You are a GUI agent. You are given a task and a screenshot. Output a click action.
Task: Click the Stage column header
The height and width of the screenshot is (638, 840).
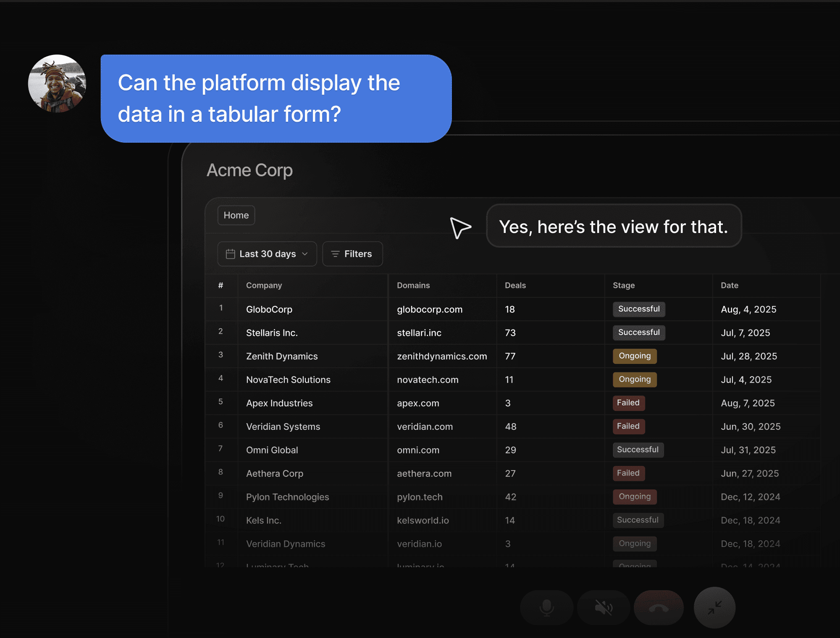tap(623, 285)
